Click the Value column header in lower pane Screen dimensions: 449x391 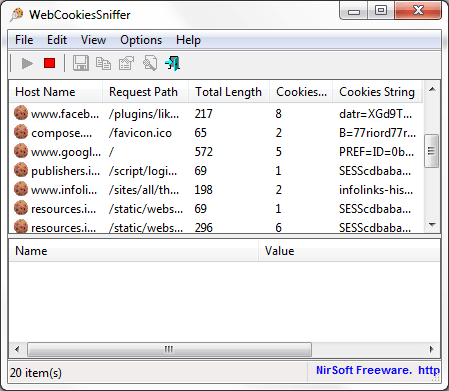349,251
